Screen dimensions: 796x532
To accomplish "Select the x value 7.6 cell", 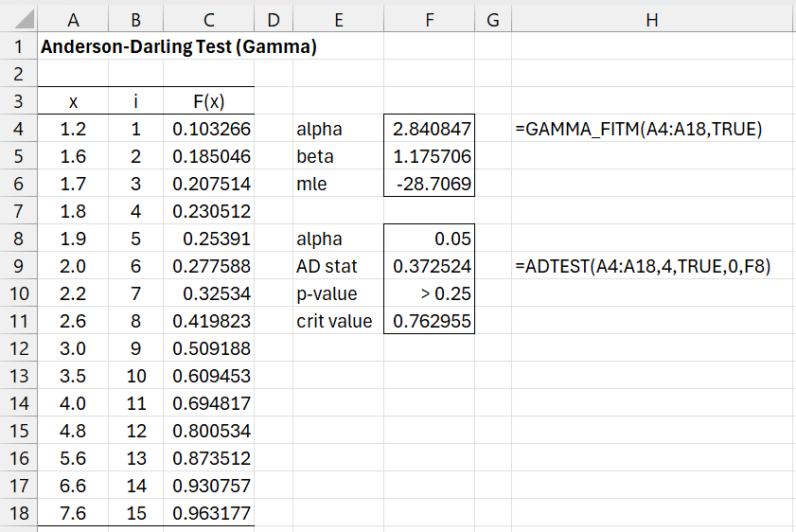I will click(x=73, y=513).
